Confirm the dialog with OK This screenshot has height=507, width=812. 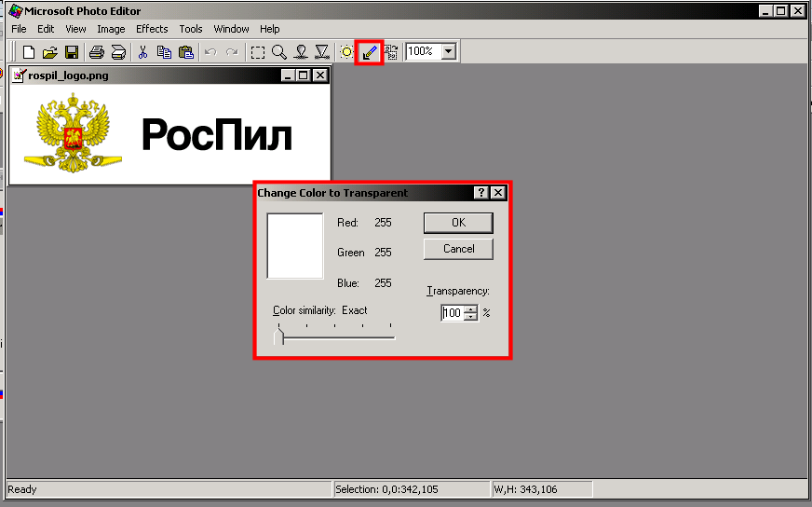click(x=458, y=223)
